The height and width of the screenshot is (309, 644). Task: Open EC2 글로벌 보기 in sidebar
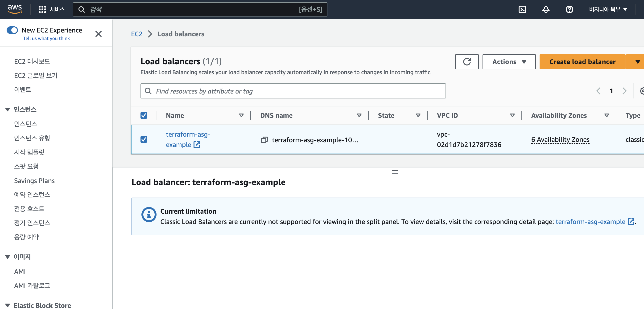tap(36, 75)
